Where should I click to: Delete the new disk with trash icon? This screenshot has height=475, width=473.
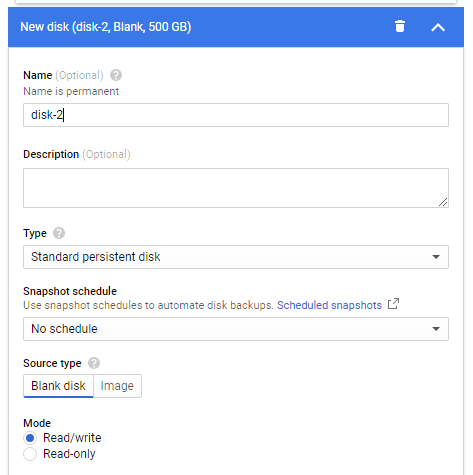(400, 26)
